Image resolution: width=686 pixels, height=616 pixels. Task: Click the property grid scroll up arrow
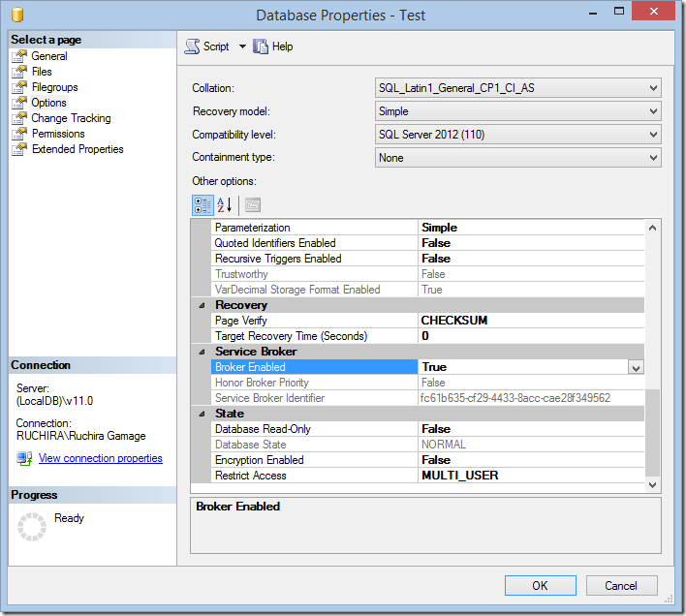click(652, 228)
